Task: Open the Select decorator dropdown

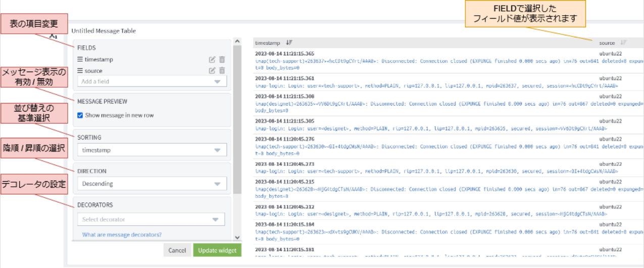Action: [151, 220]
